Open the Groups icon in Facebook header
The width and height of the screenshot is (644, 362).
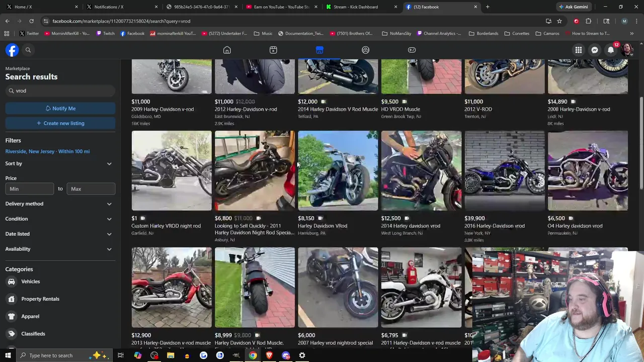click(x=366, y=50)
